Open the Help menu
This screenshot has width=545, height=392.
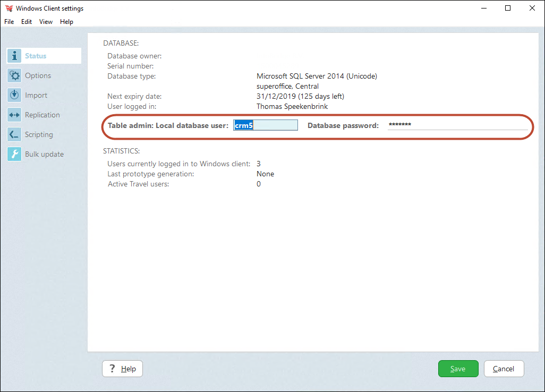(x=66, y=21)
